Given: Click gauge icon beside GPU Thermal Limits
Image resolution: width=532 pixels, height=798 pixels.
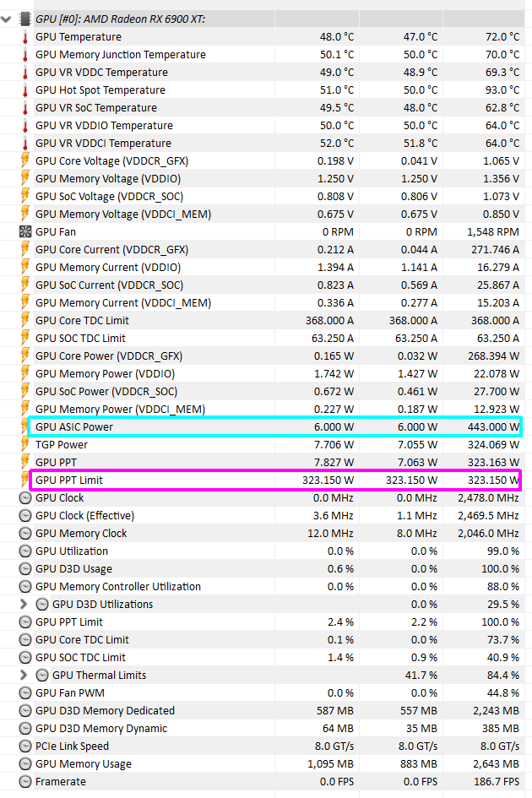Looking at the screenshot, I should coord(43,676).
